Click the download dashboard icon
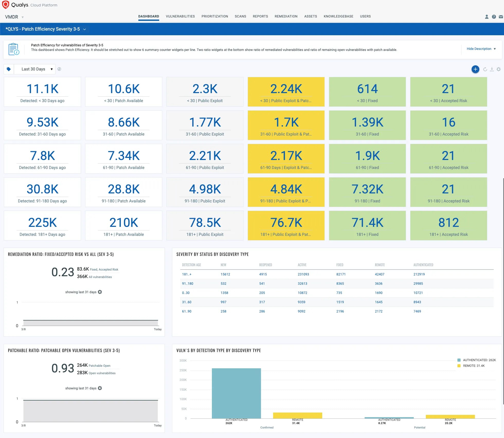 point(492,69)
